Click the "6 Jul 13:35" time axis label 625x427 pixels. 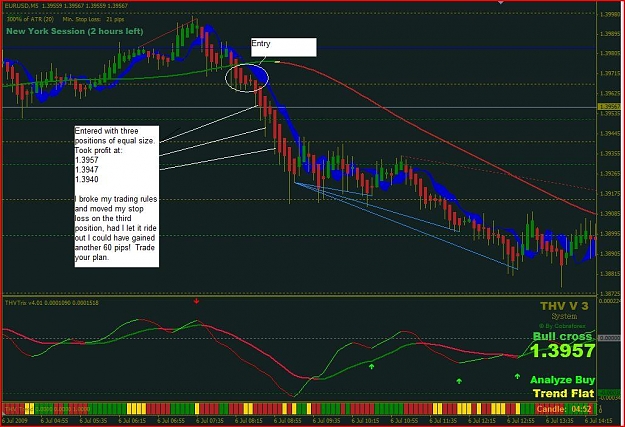coord(559,421)
